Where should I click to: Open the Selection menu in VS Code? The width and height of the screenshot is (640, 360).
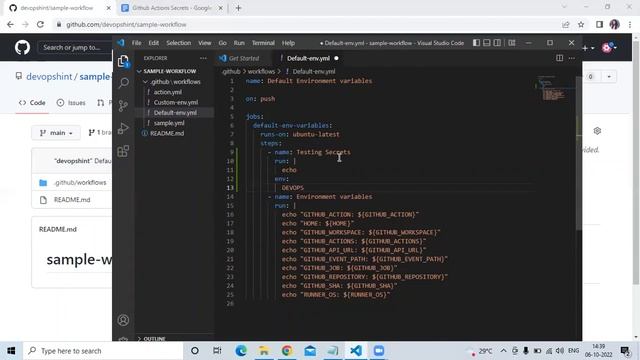point(178,43)
